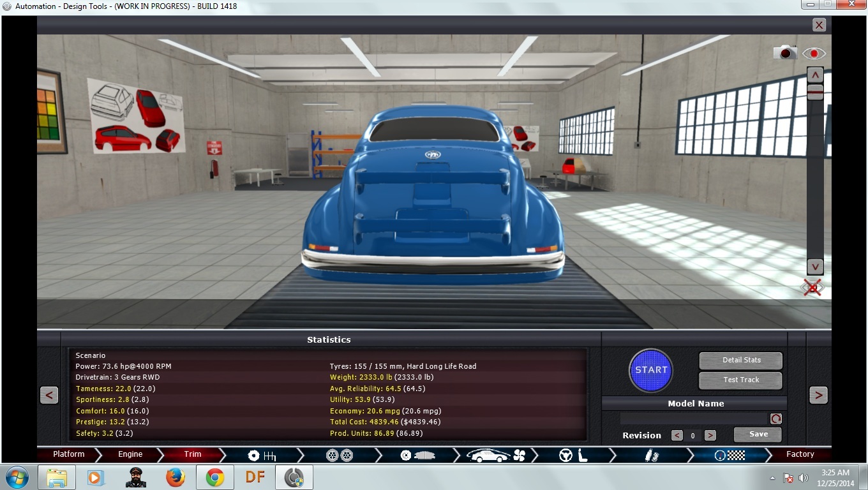Open the gearbox drivetrain tab icon
This screenshot has height=490, width=868.
coord(262,455)
